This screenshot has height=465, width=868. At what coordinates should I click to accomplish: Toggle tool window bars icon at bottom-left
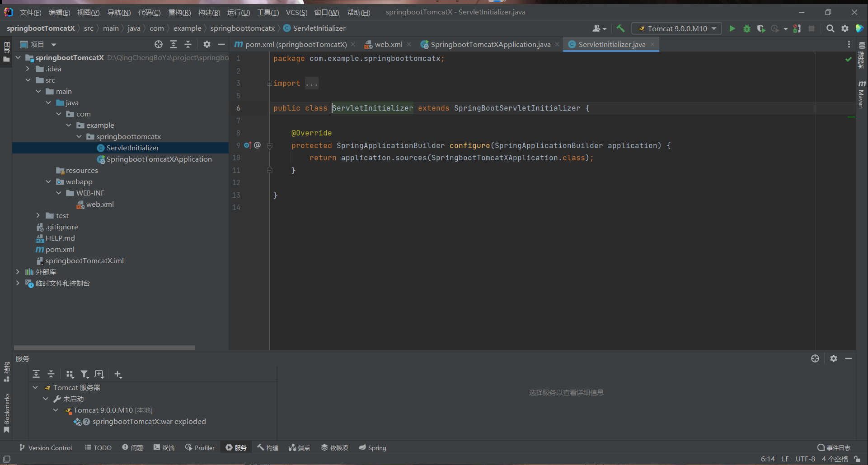point(7,459)
